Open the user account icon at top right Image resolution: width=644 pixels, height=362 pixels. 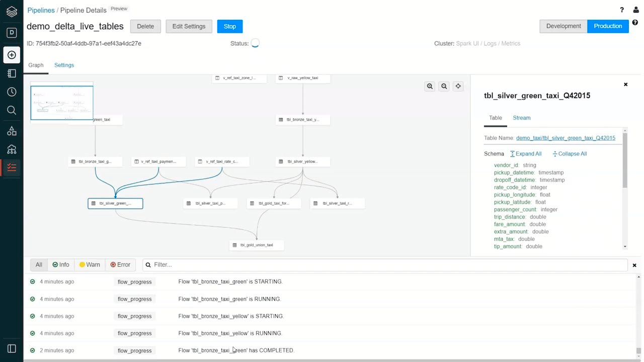(x=636, y=10)
